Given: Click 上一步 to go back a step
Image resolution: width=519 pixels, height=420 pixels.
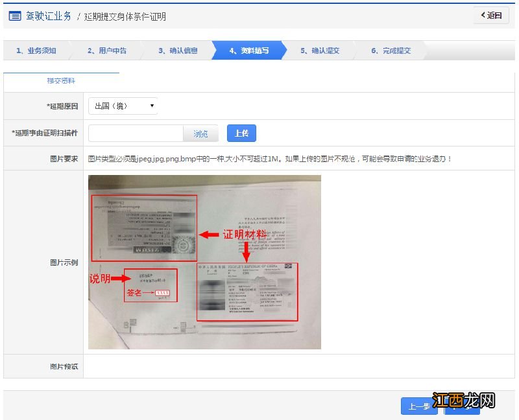Looking at the screenshot, I should (418, 407).
